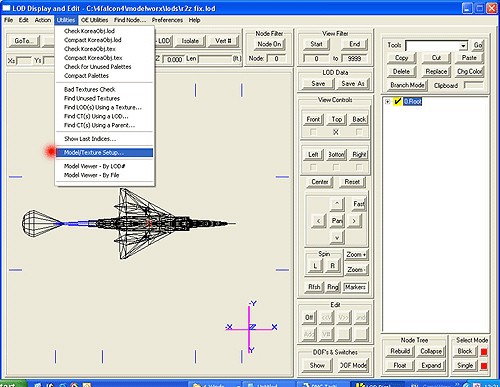Viewport: 500px width, 387px height.
Task: Click the Node number input field
Action: coord(276,59)
